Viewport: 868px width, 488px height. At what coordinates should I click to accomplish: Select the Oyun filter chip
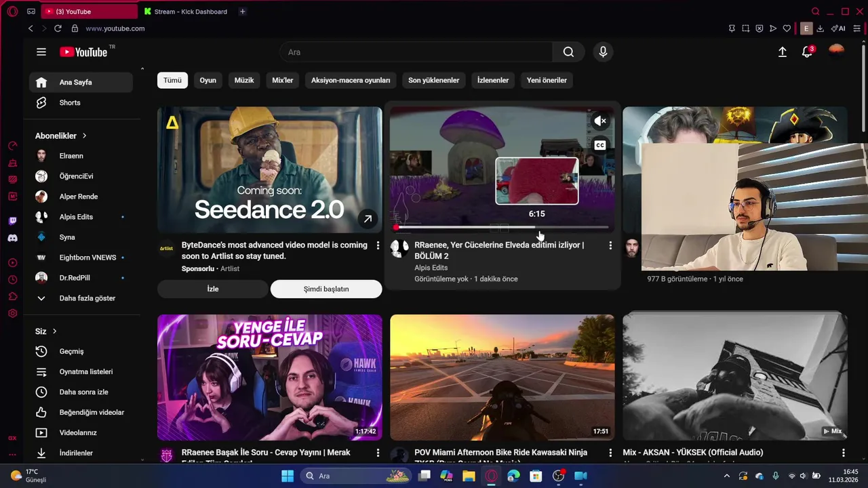(x=208, y=80)
